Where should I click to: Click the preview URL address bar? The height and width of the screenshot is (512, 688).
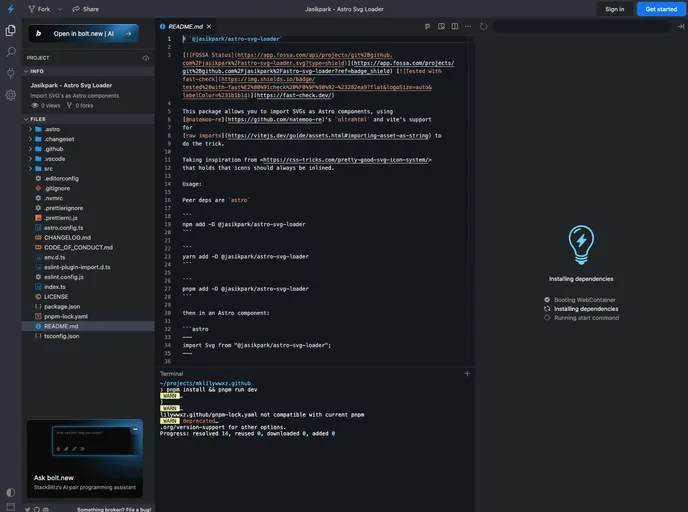(582, 26)
